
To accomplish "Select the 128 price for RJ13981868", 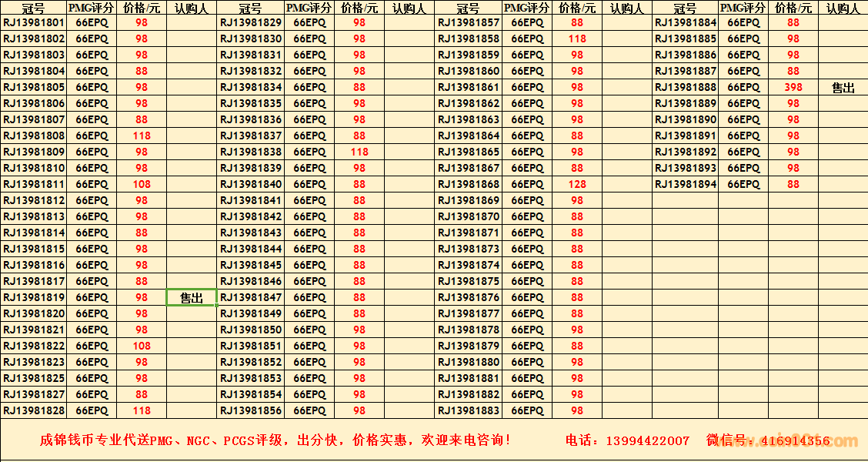I will [577, 185].
